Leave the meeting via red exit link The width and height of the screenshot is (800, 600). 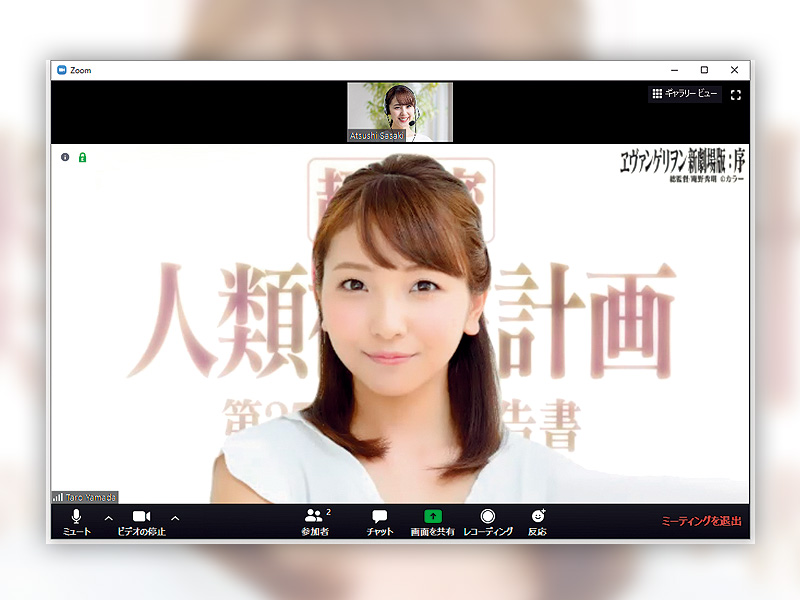702,521
